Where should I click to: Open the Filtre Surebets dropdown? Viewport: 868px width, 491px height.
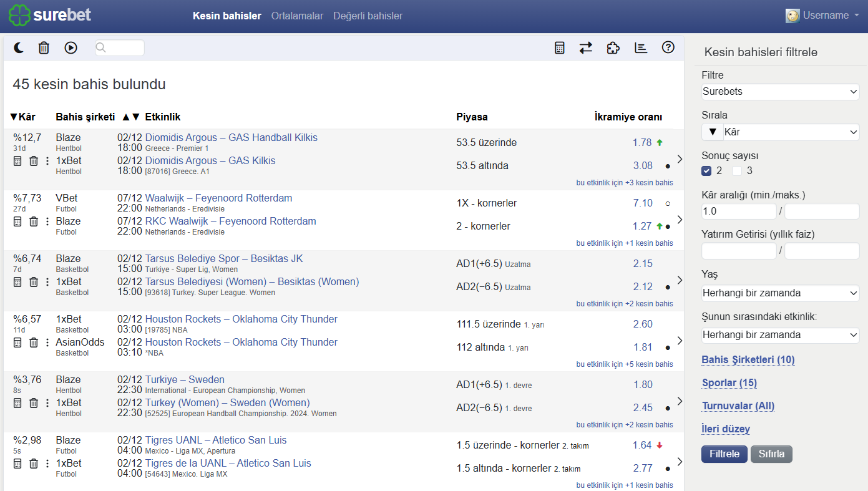781,92
